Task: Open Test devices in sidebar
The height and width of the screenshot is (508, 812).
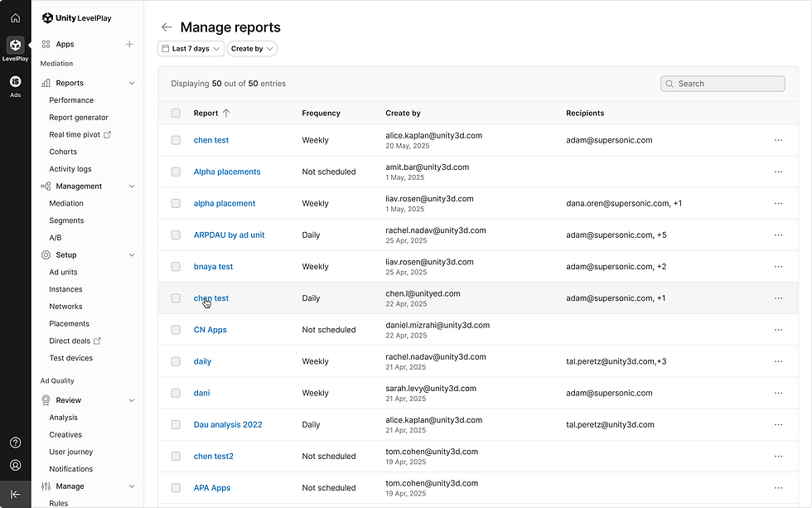Action: (71, 358)
